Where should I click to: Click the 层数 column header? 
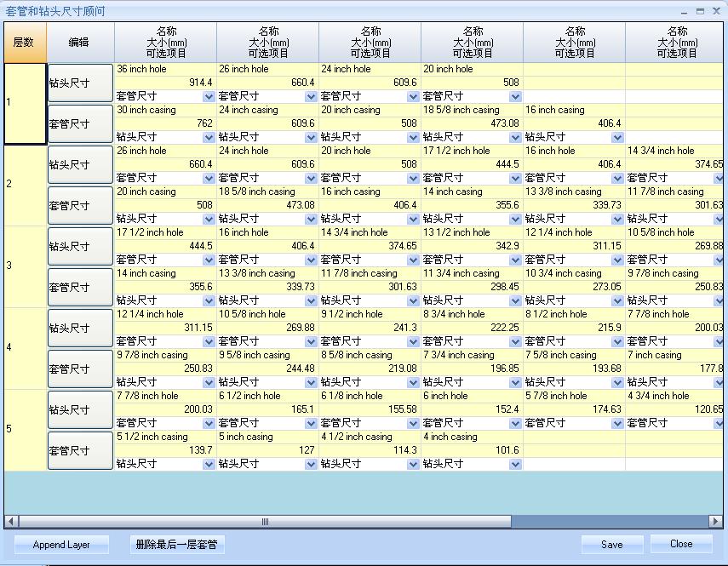click(x=25, y=43)
